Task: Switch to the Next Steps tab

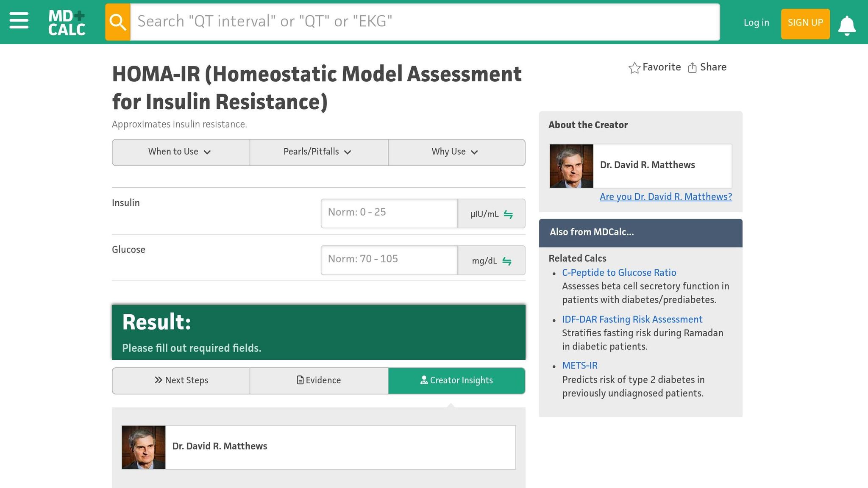Action: point(181,380)
